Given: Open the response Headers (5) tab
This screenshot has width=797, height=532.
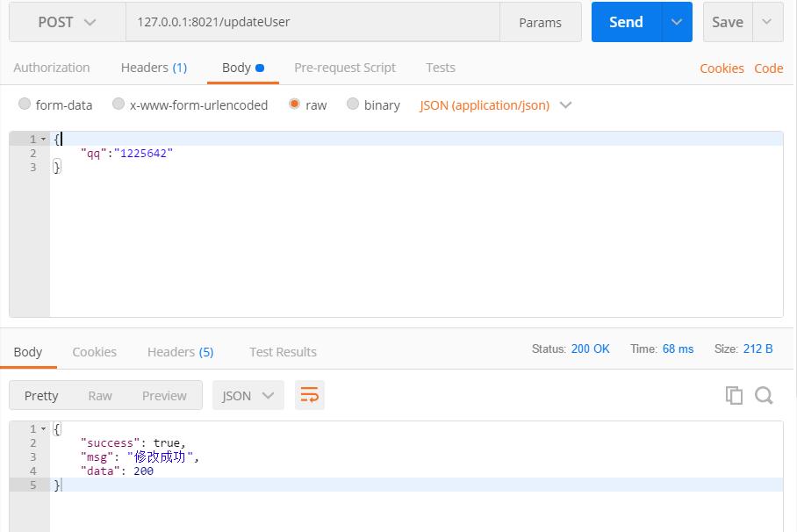Looking at the screenshot, I should [x=181, y=352].
